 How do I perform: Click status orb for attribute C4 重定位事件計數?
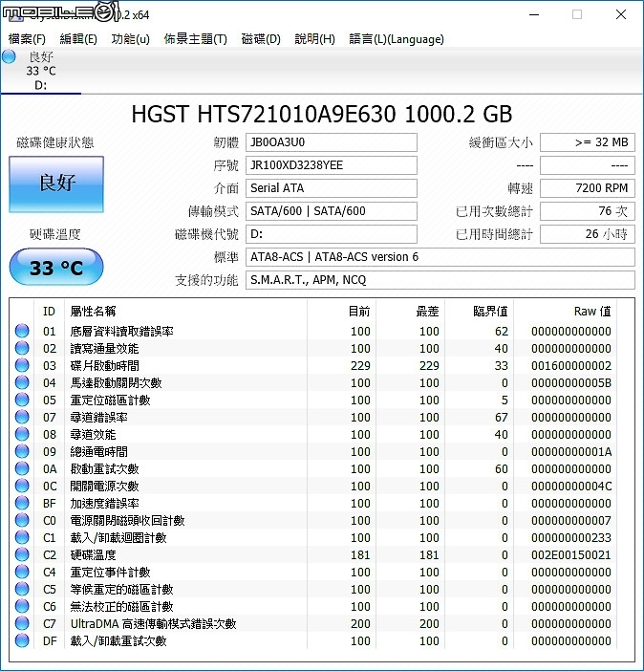click(x=22, y=572)
